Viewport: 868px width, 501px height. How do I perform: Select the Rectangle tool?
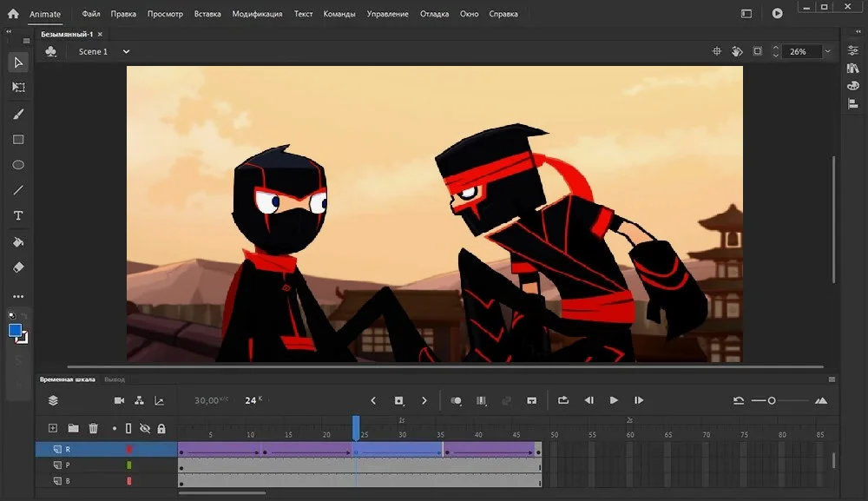pos(18,140)
